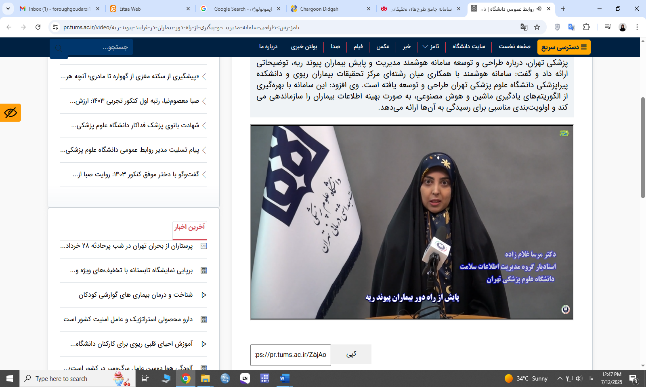
Task: Open the فیلم menu item
Action: click(358, 47)
